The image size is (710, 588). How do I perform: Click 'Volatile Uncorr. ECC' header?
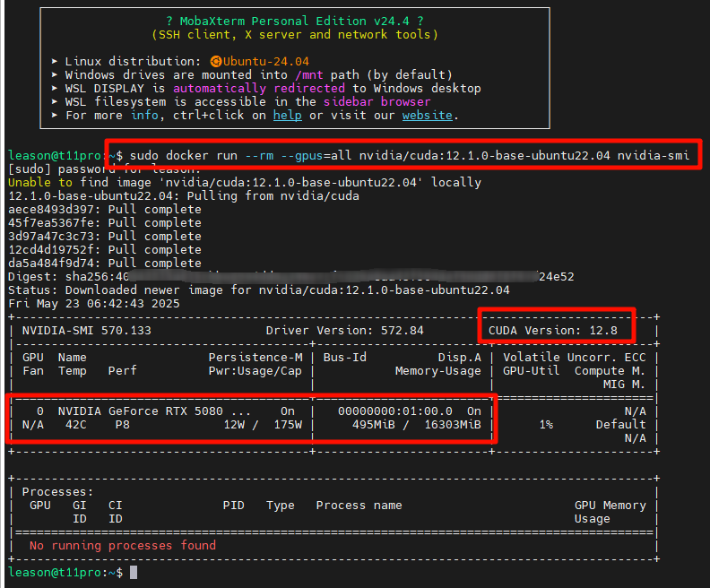click(x=574, y=358)
